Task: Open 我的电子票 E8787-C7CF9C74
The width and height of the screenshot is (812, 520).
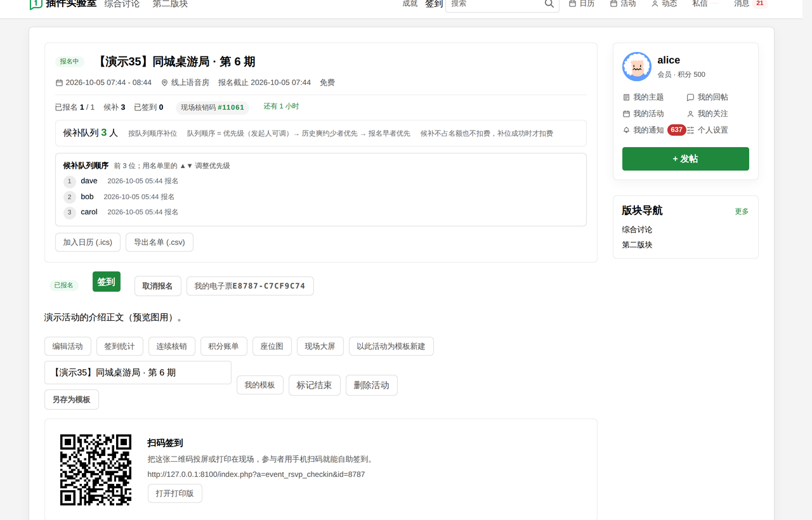Action: coord(250,286)
